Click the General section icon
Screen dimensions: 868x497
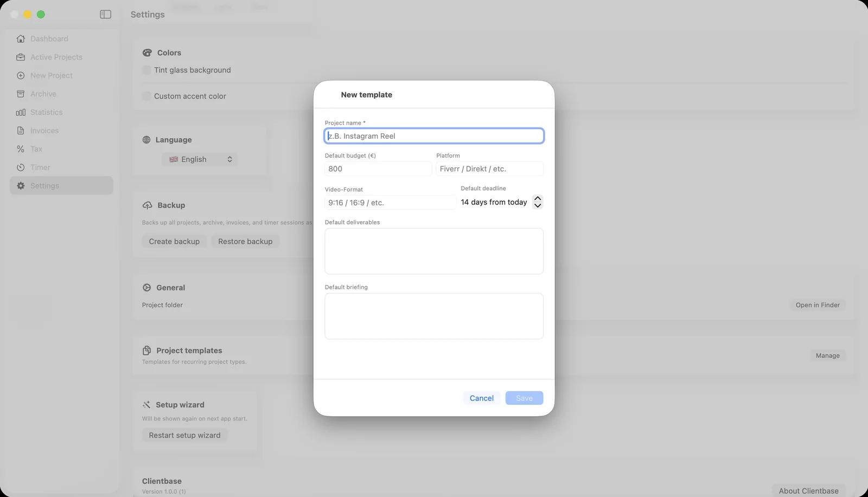146,288
